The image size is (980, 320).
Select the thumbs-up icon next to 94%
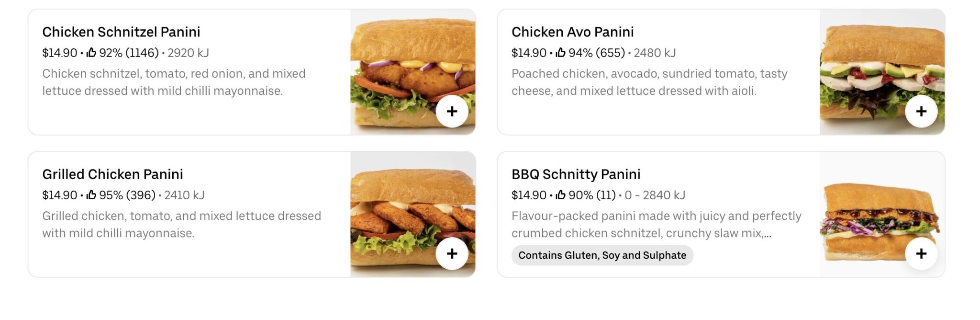(x=560, y=53)
